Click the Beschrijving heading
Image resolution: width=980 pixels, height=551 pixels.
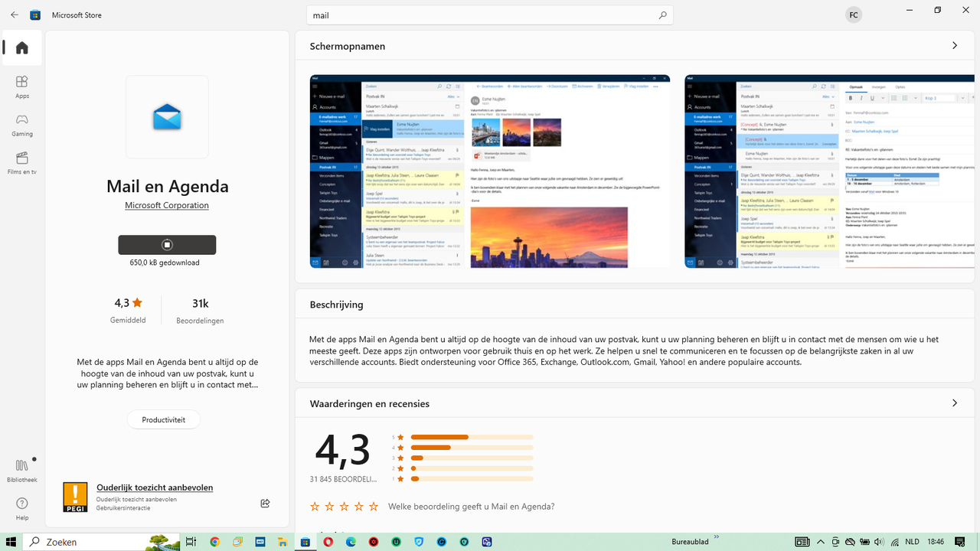[x=336, y=305]
